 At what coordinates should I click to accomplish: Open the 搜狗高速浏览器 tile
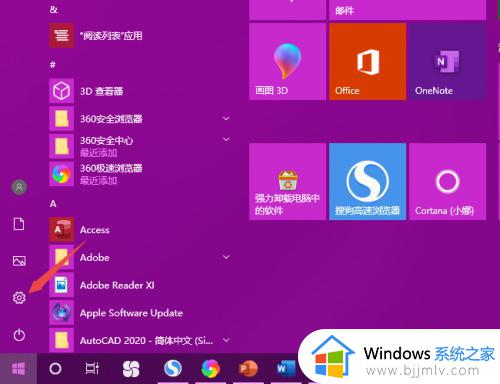click(368, 182)
